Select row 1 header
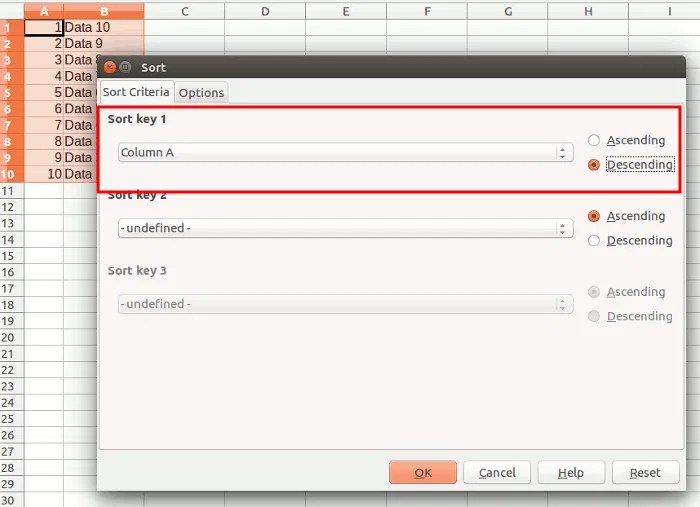 (12, 28)
